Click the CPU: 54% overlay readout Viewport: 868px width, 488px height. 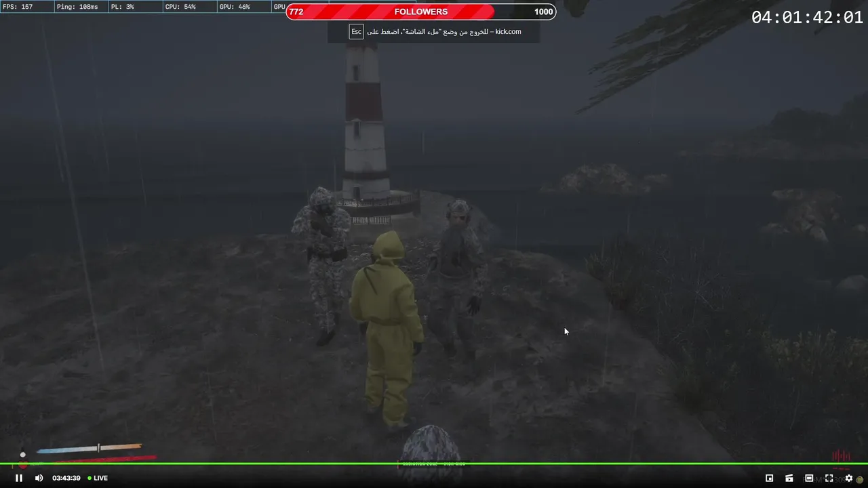[x=180, y=7]
